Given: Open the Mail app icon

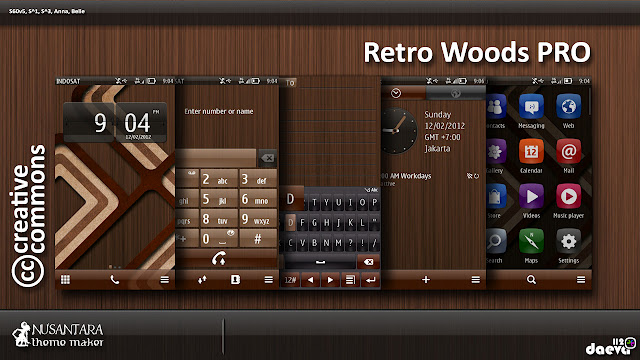Looking at the screenshot, I should pyautogui.click(x=569, y=151).
